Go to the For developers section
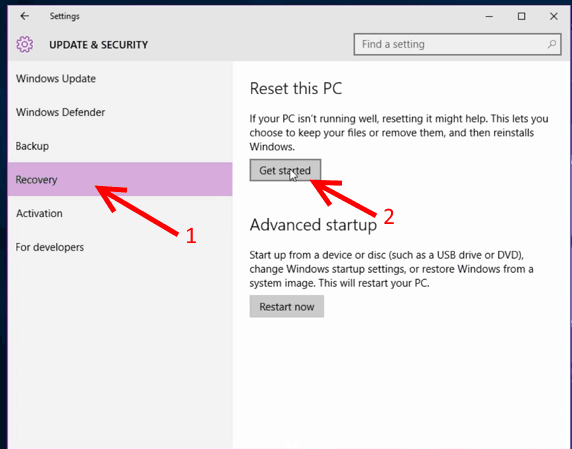 coord(50,247)
